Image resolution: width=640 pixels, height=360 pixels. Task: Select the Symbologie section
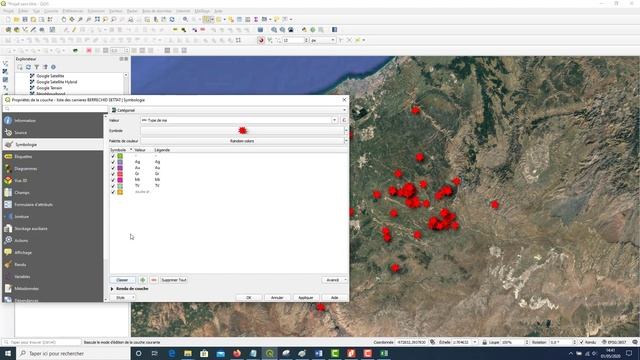pos(53,144)
